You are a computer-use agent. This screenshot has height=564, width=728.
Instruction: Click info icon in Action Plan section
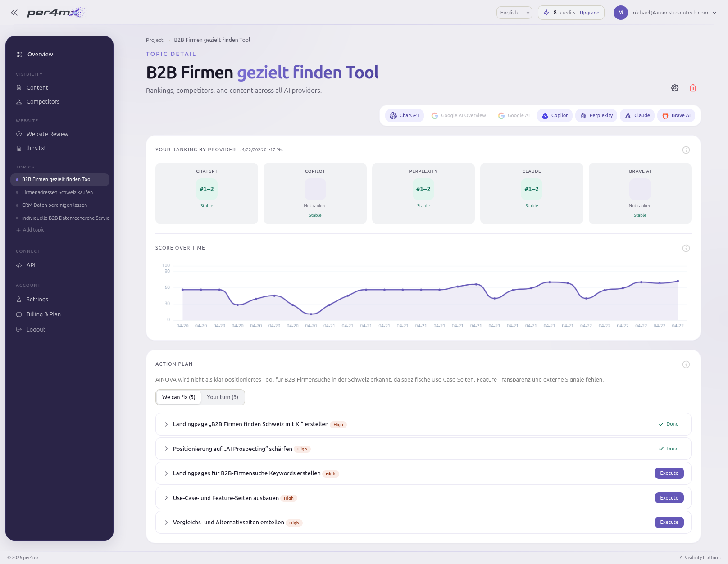point(686,364)
